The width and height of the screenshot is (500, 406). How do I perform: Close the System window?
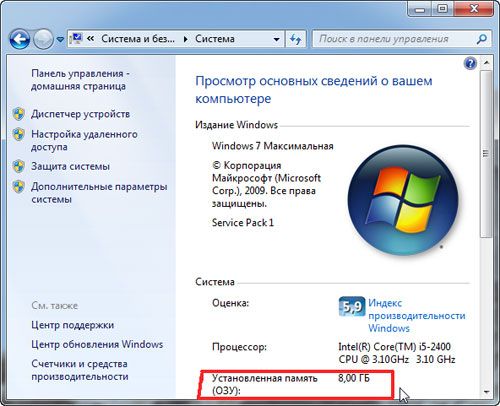(x=474, y=9)
